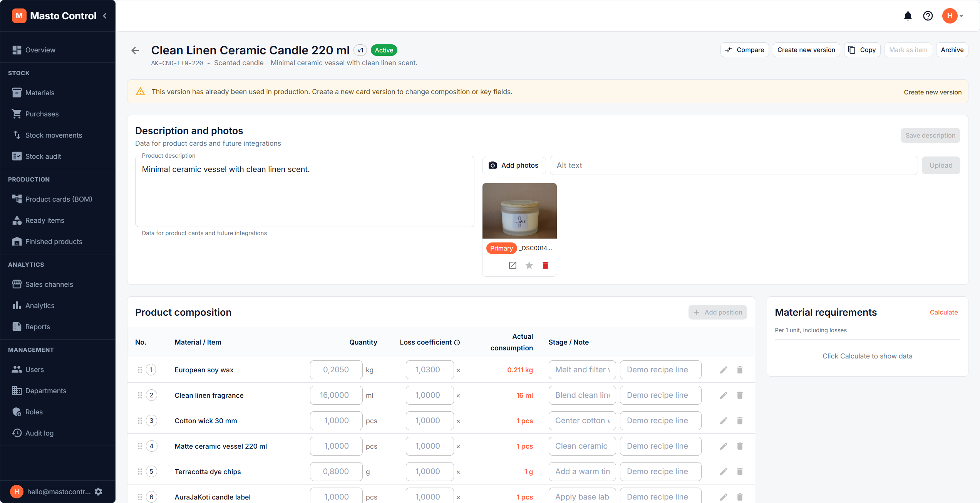
Task: Delete the Matte ceramic vessel 220 ml row
Action: click(x=740, y=446)
